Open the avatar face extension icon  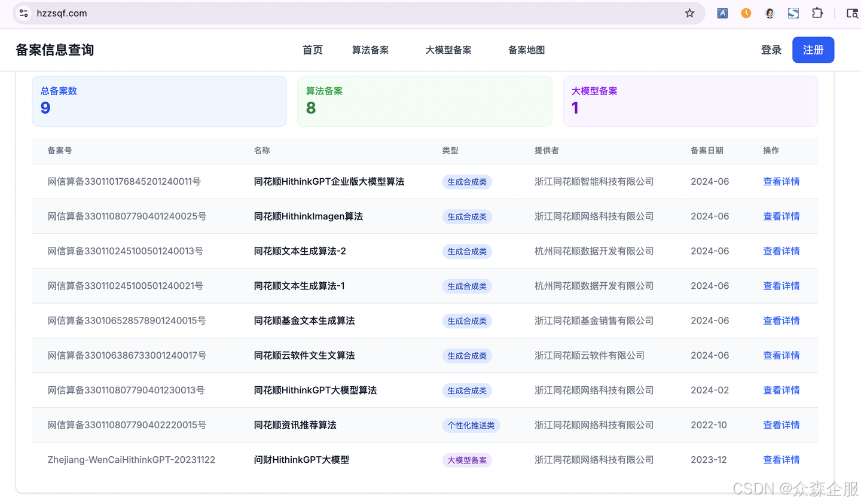pos(770,13)
